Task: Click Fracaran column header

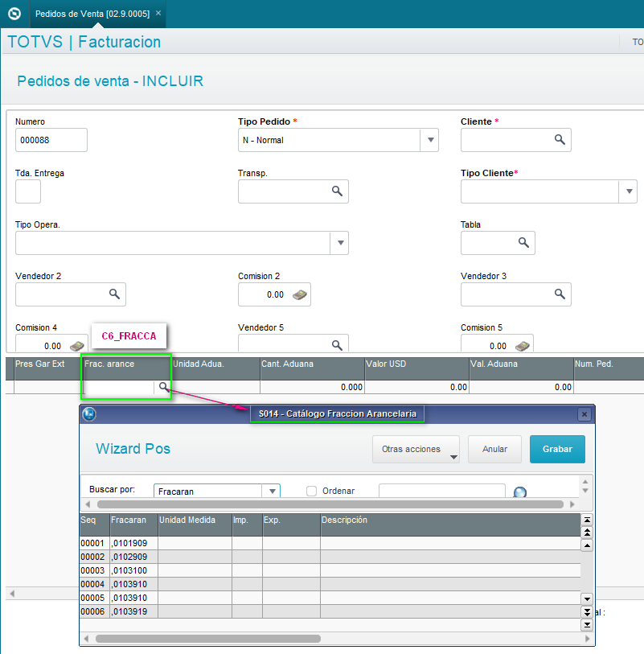Action: tap(134, 524)
